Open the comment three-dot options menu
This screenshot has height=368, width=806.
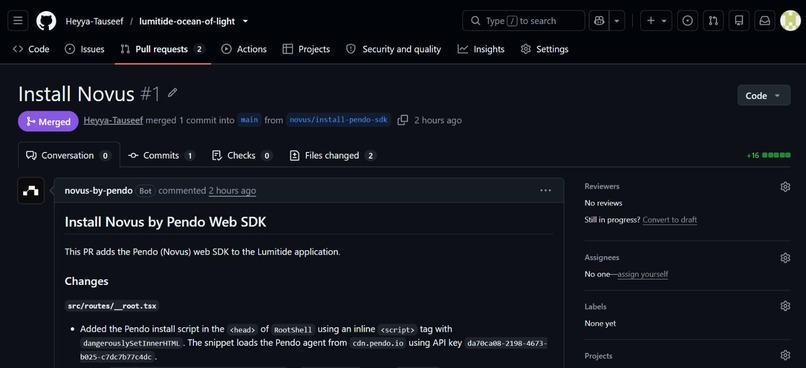coord(545,191)
